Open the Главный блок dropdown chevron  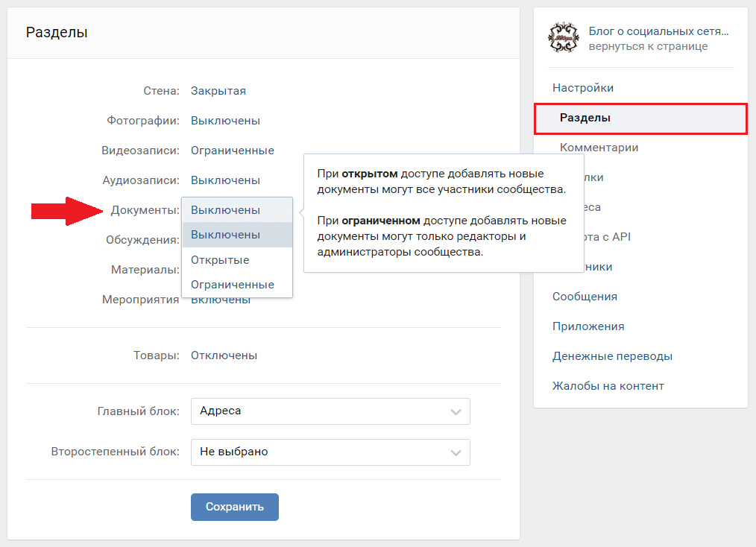point(456,411)
